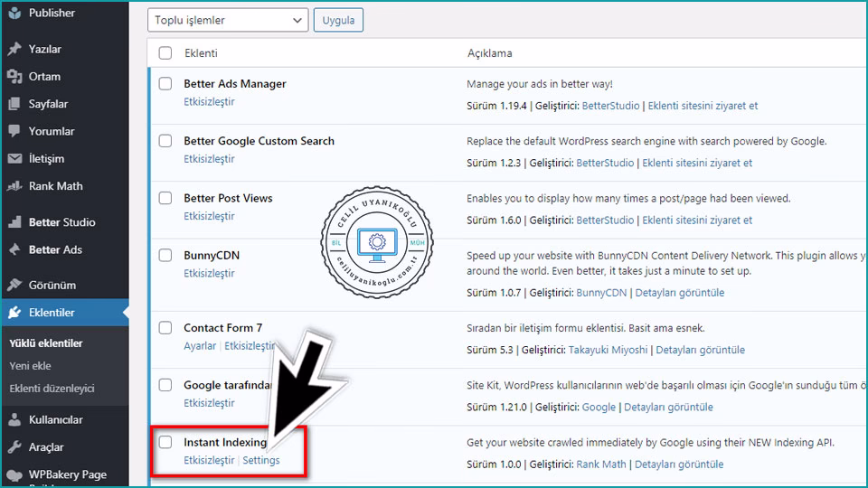
Task: Check the Better Ads Manager checkbox
Action: click(165, 83)
